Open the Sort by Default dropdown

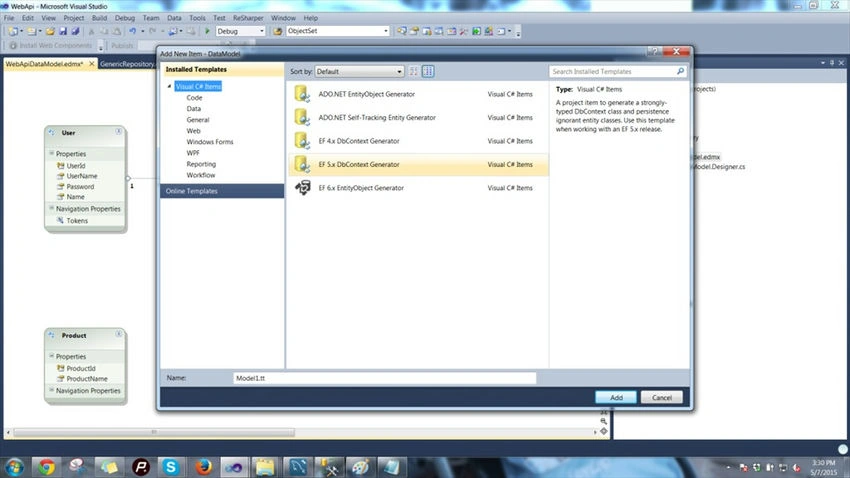coord(359,72)
